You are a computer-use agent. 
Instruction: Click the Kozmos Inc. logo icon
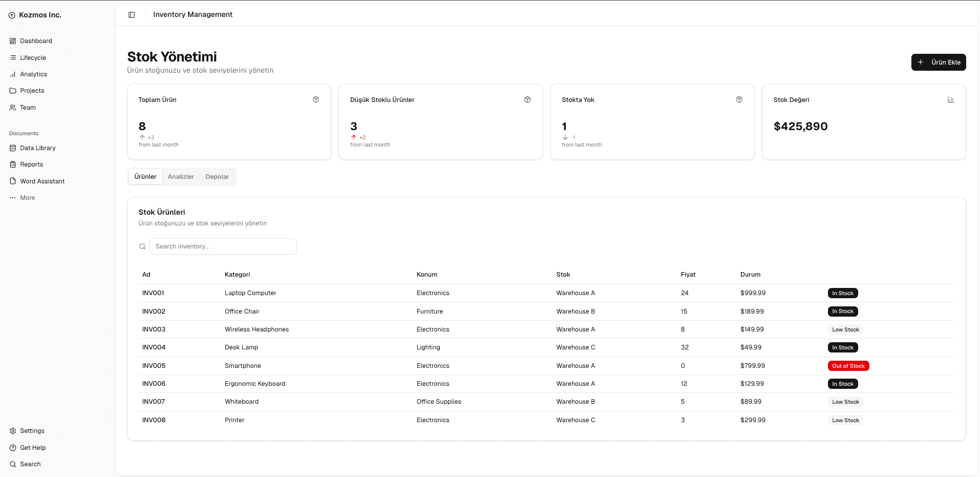pos(12,15)
